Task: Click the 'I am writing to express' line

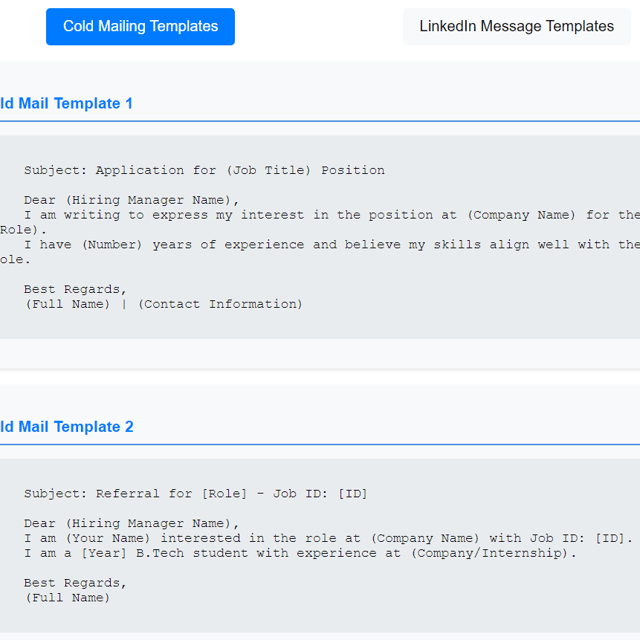Action: click(332, 215)
